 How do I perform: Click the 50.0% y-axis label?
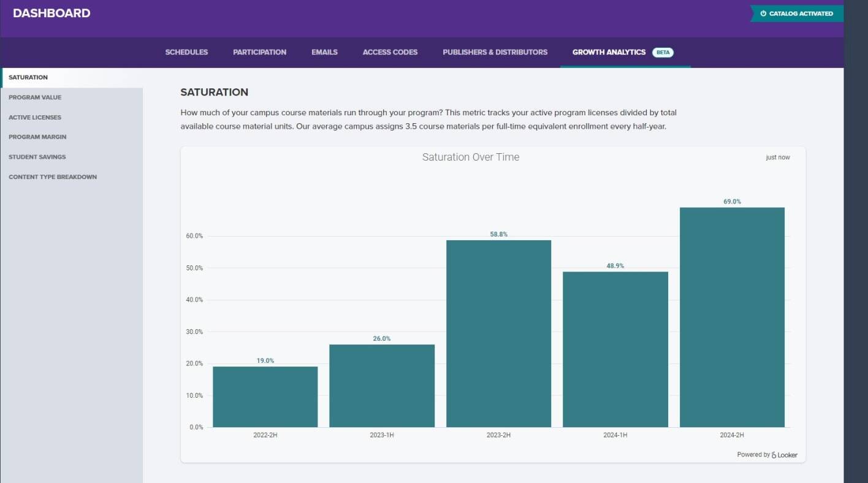tap(195, 268)
